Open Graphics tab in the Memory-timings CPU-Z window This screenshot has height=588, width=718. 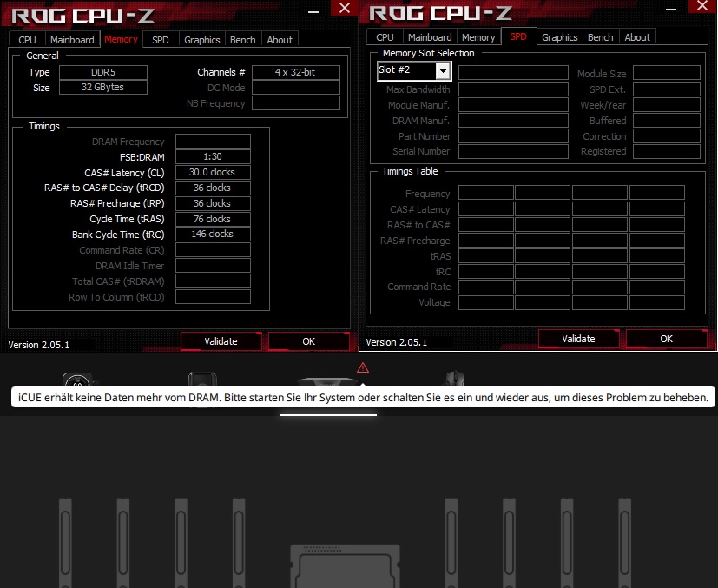click(x=202, y=40)
